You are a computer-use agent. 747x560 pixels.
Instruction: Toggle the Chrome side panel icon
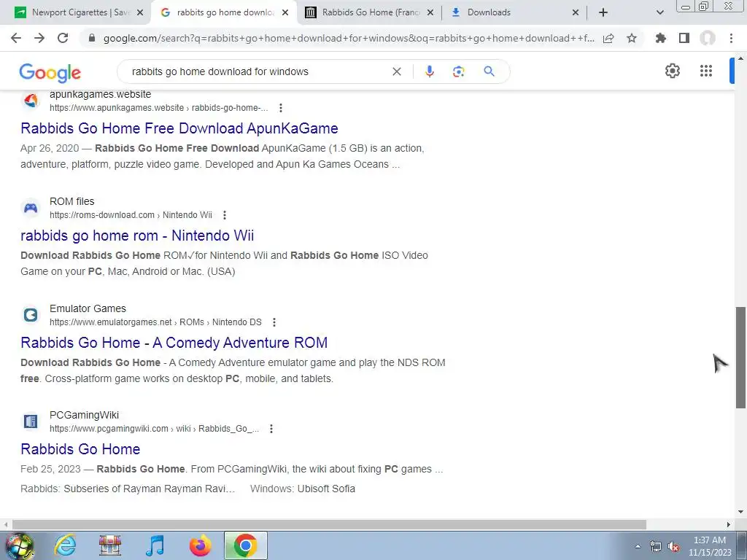(684, 38)
